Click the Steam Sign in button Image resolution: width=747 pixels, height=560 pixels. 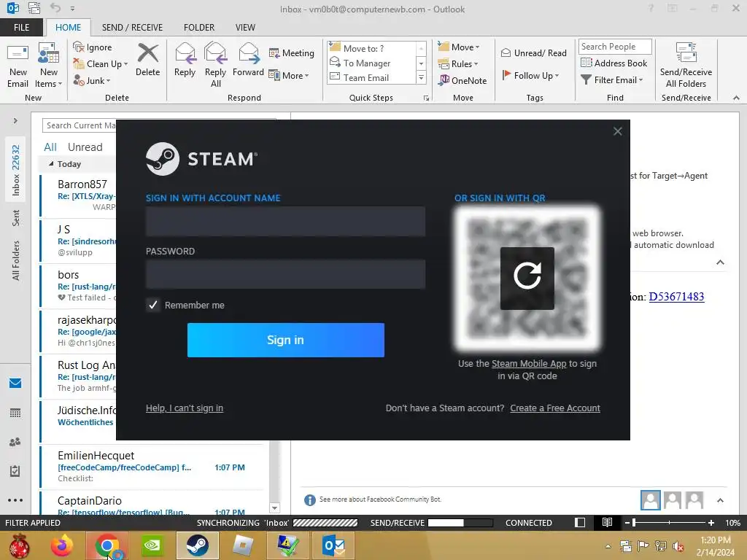285,340
